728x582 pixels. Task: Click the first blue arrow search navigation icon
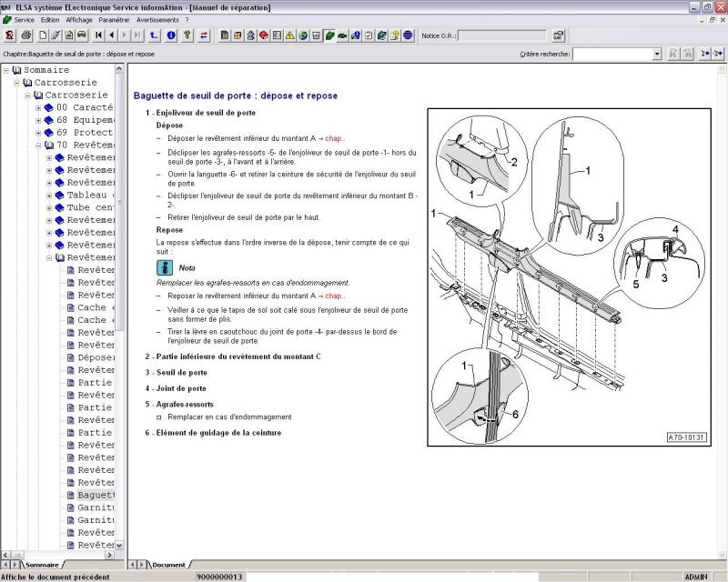pyautogui.click(x=705, y=54)
